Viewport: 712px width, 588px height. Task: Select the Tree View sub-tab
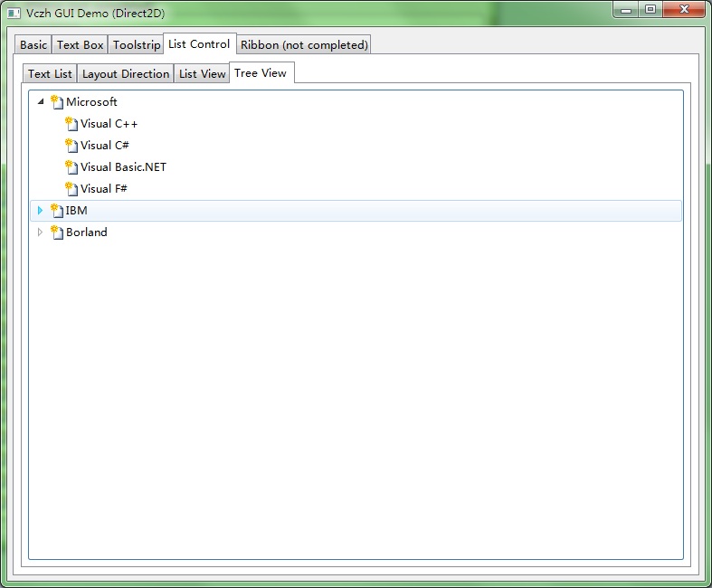click(261, 72)
